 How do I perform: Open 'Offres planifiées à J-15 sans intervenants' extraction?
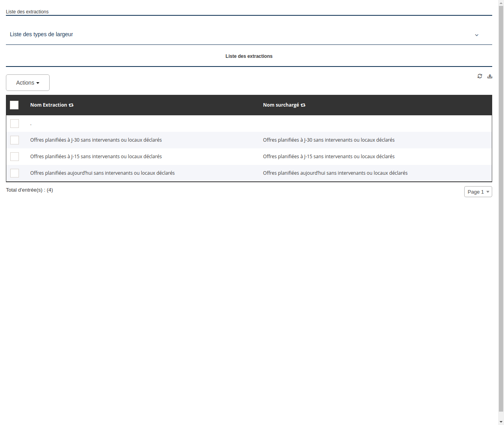pyautogui.click(x=96, y=157)
